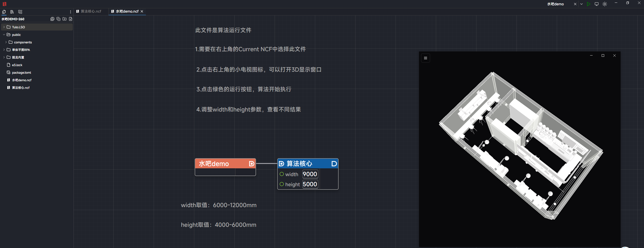Open the library panel icon in sidebar
Screen dimensions: 644x248
12,12
